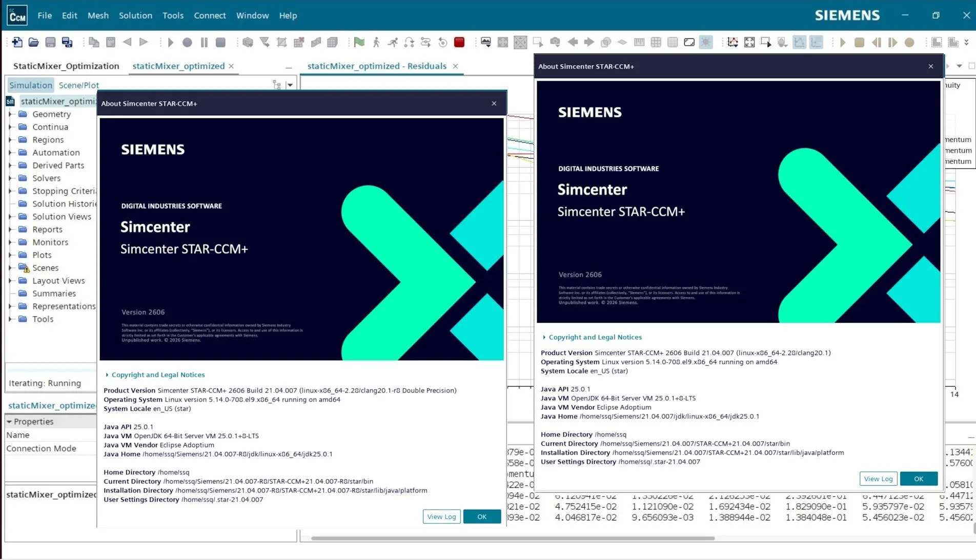Click the Connection Mode property row
The width and height of the screenshot is (976, 560).
click(51, 448)
